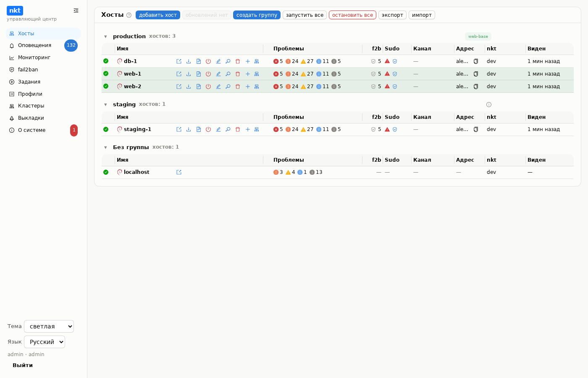
Task: Click Выйти to log out
Action: (x=23, y=365)
